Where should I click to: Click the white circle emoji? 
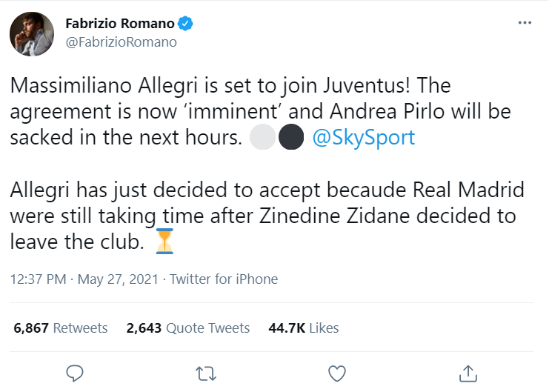coord(262,140)
